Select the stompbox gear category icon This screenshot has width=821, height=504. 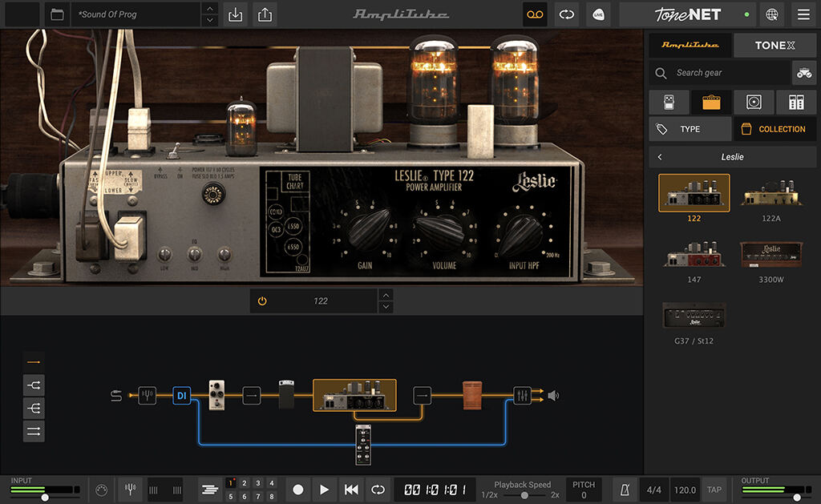tap(669, 102)
